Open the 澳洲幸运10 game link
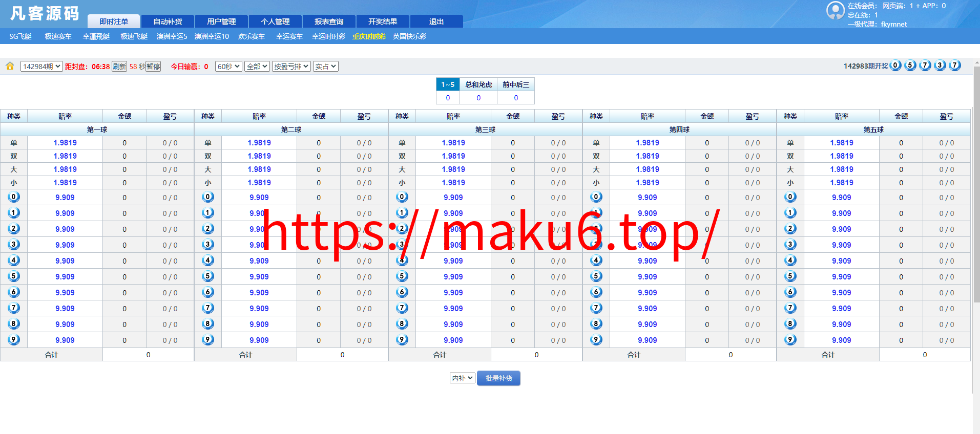 [212, 36]
